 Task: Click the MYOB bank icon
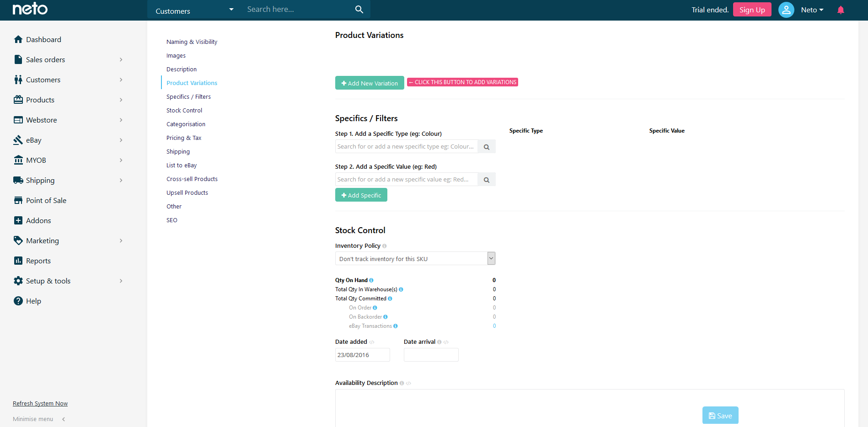click(18, 160)
